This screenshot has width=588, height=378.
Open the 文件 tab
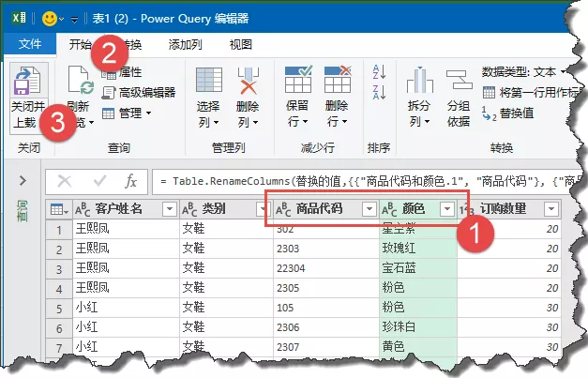pos(30,44)
